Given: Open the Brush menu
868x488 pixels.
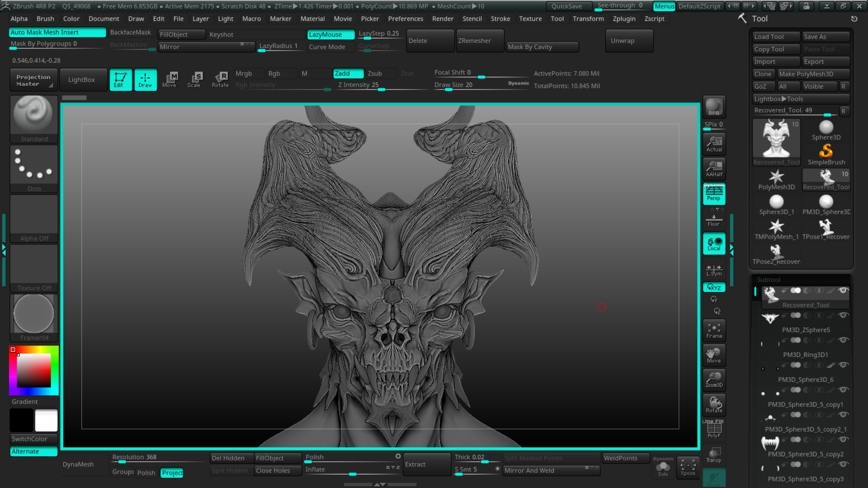Looking at the screenshot, I should [x=45, y=19].
